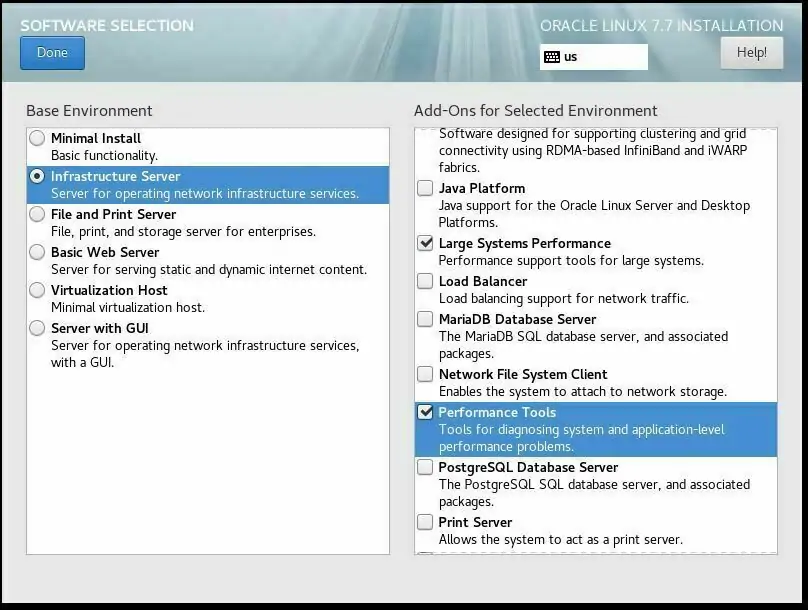Viewport: 808px width, 610px height.
Task: Click the Server with GUI description text
Action: pyautogui.click(x=205, y=354)
